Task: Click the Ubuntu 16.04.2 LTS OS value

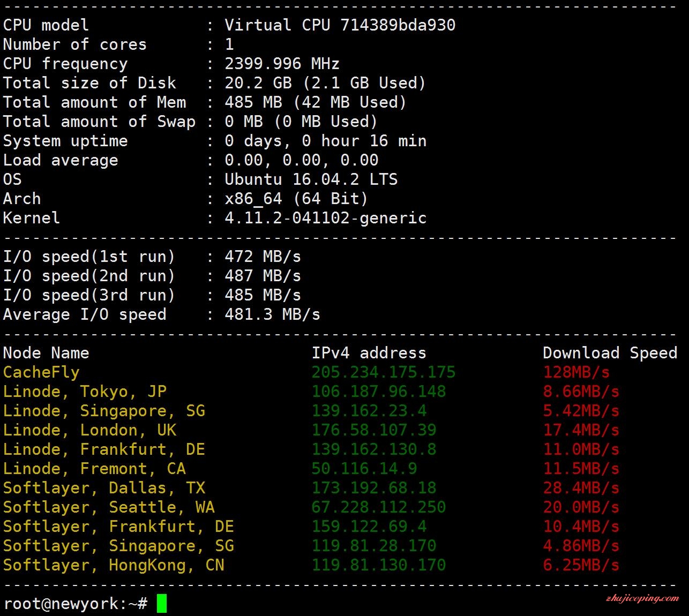Action: (311, 179)
